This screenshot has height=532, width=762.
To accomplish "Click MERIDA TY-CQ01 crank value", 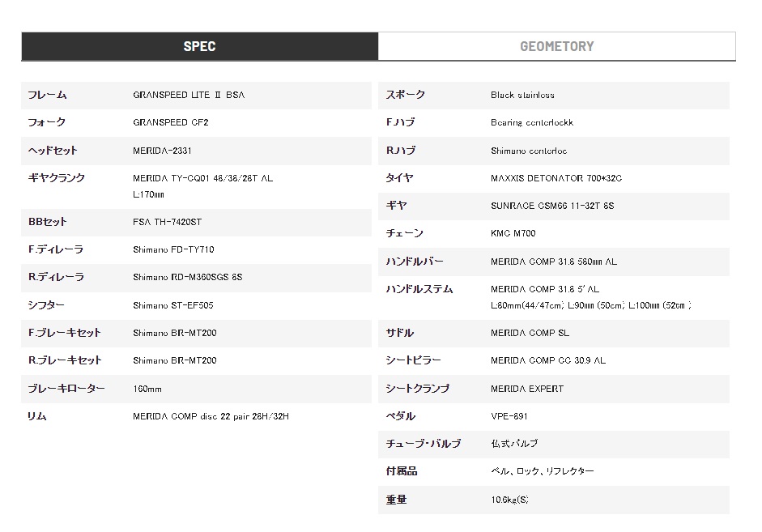I will tap(202, 178).
